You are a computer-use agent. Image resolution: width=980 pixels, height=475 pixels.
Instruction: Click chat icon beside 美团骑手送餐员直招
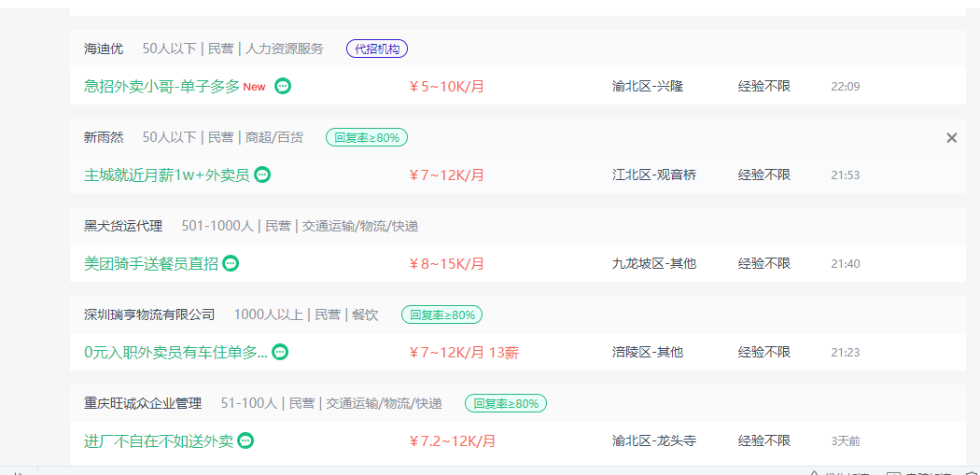tap(231, 264)
